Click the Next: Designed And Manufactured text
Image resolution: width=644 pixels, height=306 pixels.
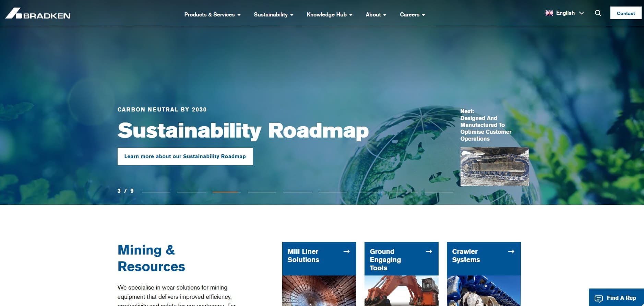(486, 125)
